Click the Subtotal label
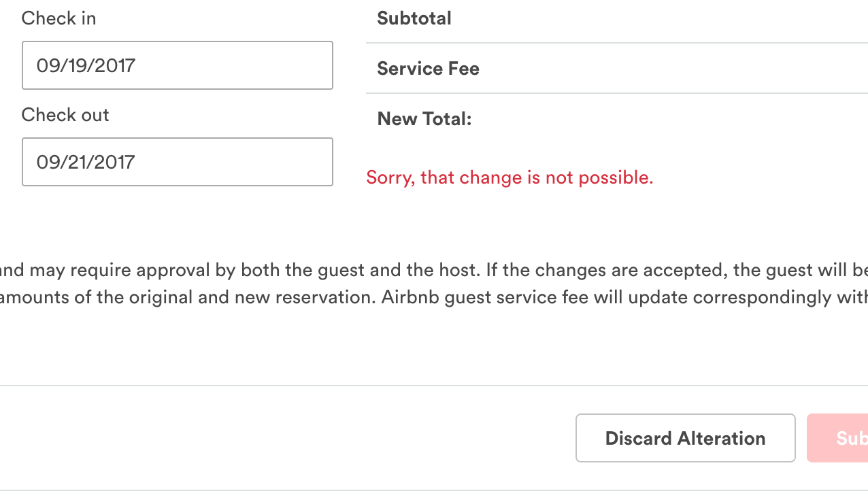This screenshot has width=868, height=491. (x=414, y=18)
